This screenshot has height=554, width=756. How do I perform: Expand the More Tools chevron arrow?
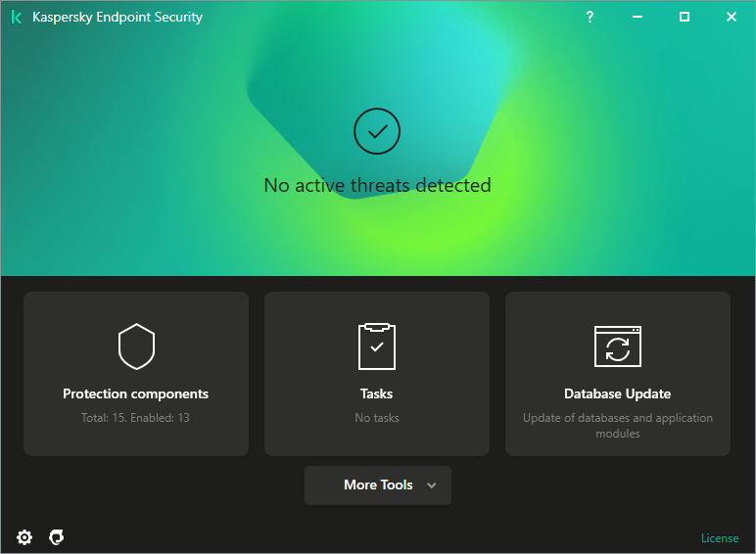pos(432,485)
